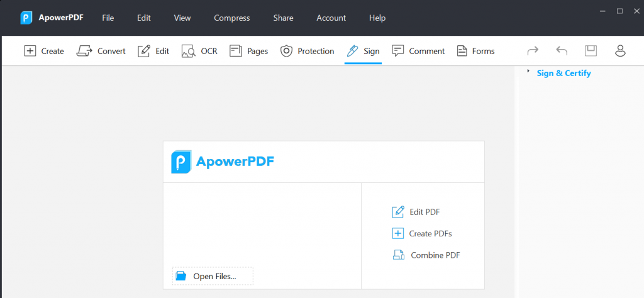Click the blue folder icon
This screenshot has height=298, width=644.
pyautogui.click(x=181, y=276)
